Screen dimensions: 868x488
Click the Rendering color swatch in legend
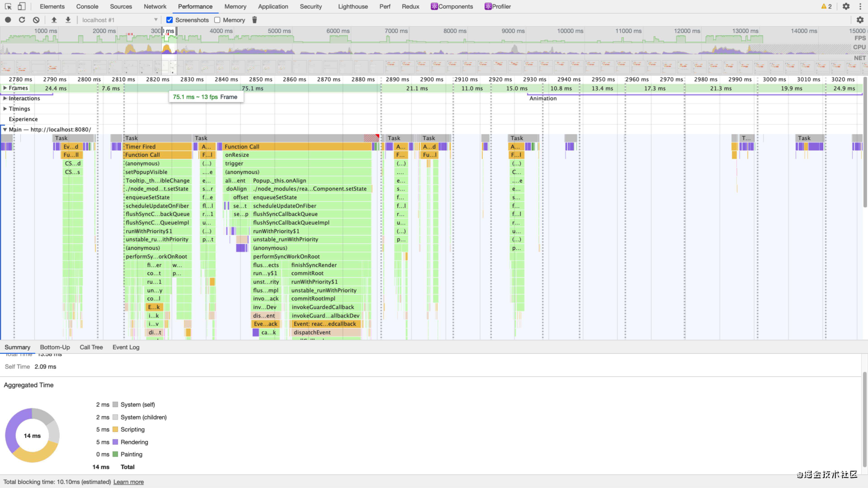coord(115,442)
